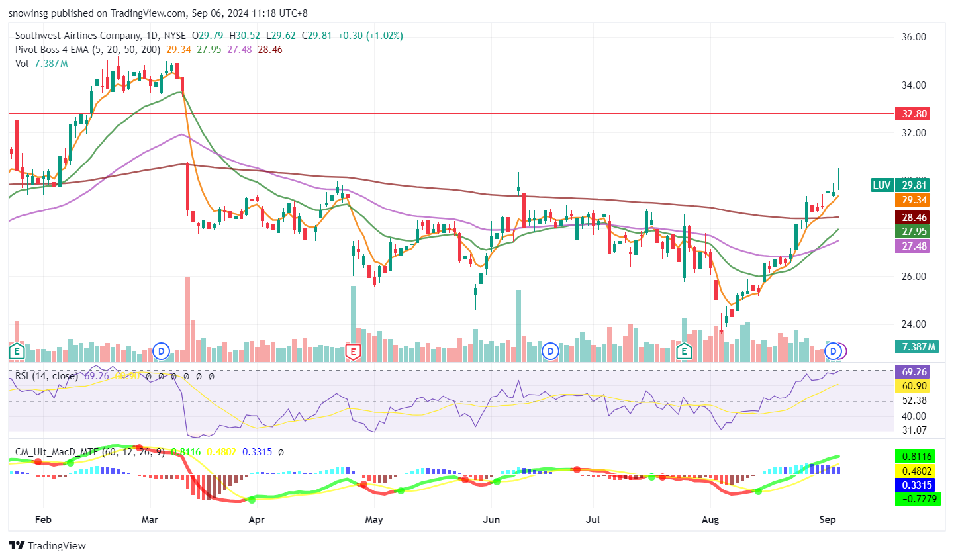Click the TradingView logo at bottom
This screenshot has height=560, width=954.
[48, 545]
